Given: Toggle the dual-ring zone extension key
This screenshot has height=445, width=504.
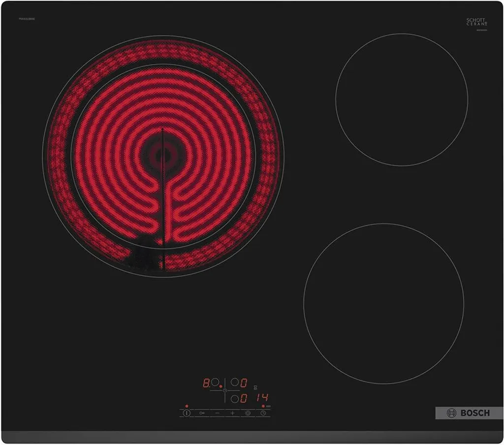Looking at the screenshot, I should coord(248,413).
